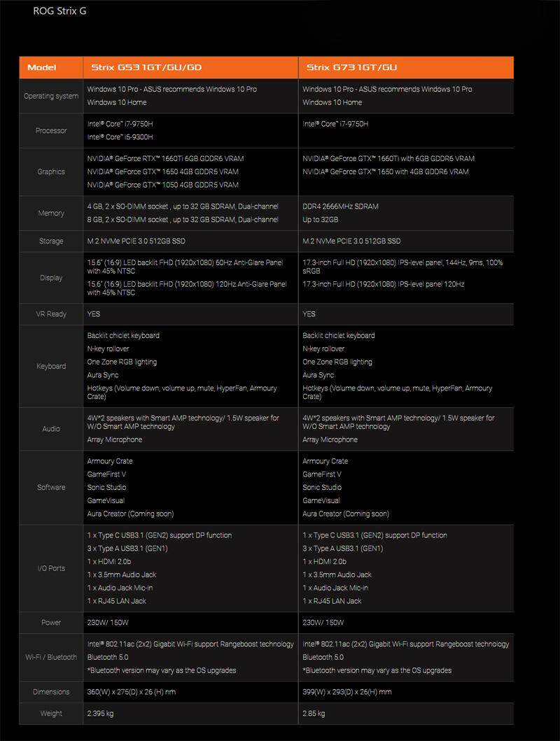The width and height of the screenshot is (560, 741).
Task: Select the Intel Core i5-9300H processor text
Action: click(x=120, y=137)
